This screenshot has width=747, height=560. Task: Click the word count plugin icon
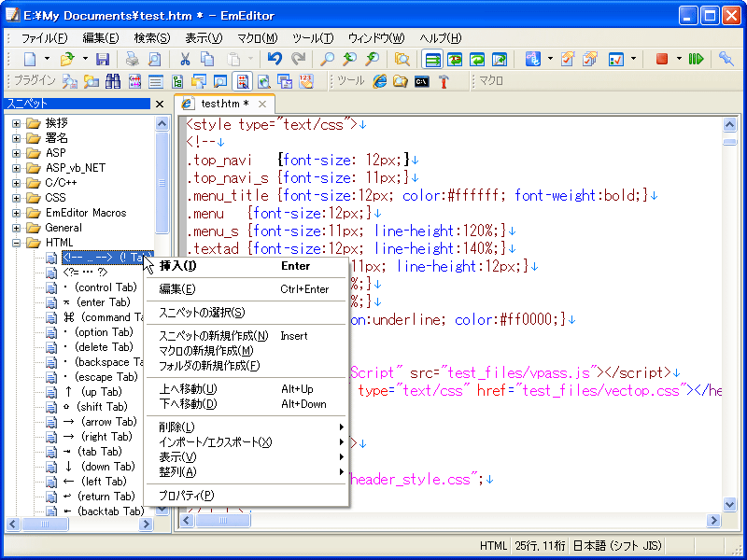tap(307, 81)
